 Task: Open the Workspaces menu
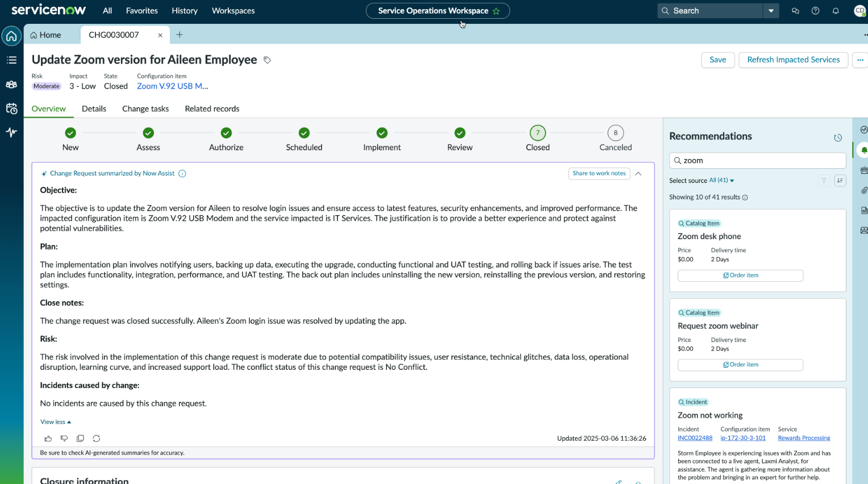233,11
